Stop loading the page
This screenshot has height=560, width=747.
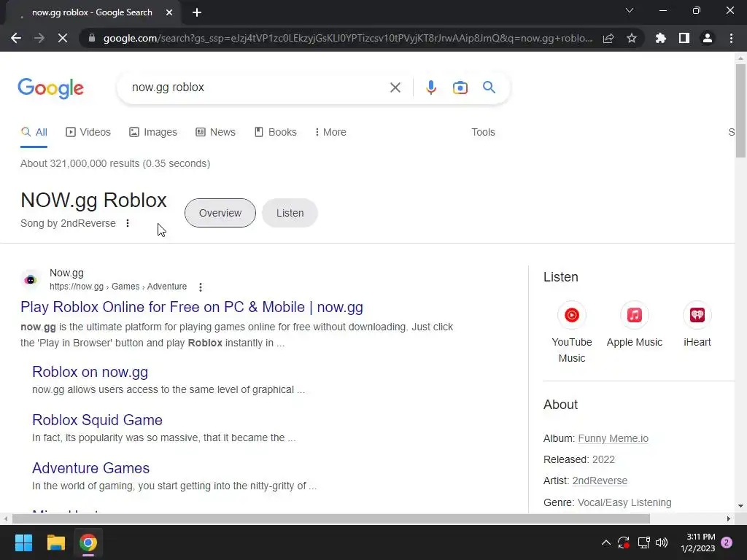tap(63, 38)
